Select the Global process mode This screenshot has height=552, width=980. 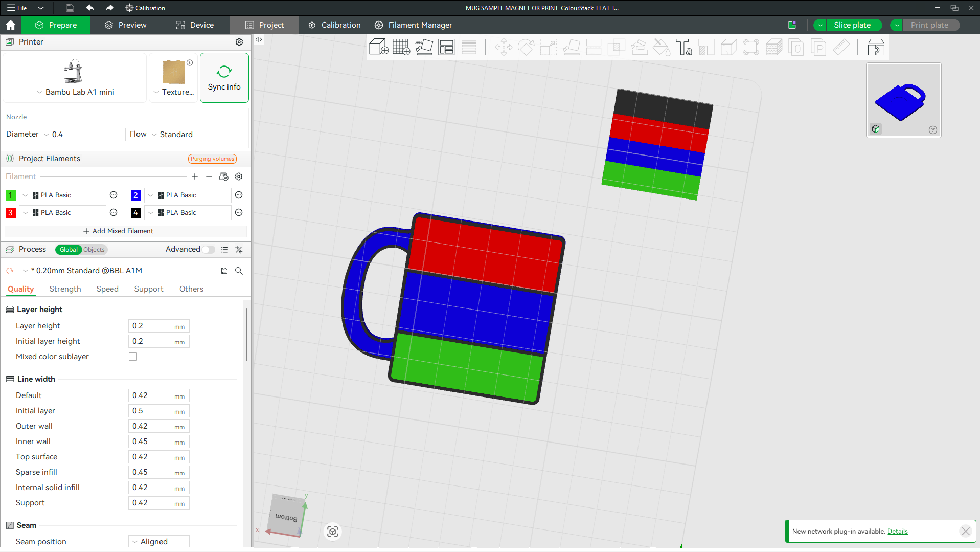[69, 250]
